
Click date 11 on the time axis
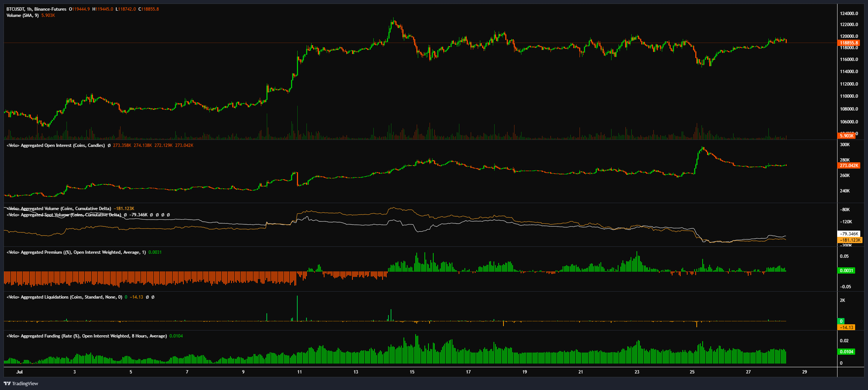pos(300,372)
